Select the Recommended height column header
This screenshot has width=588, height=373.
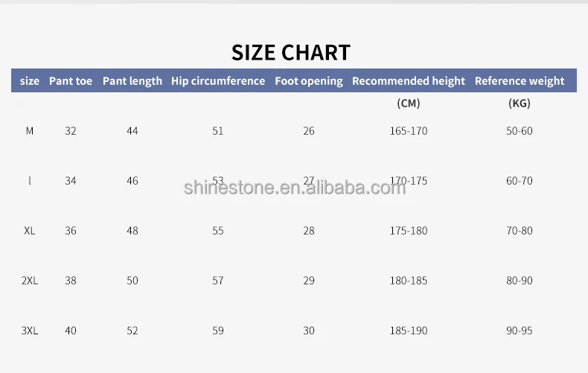click(x=409, y=81)
